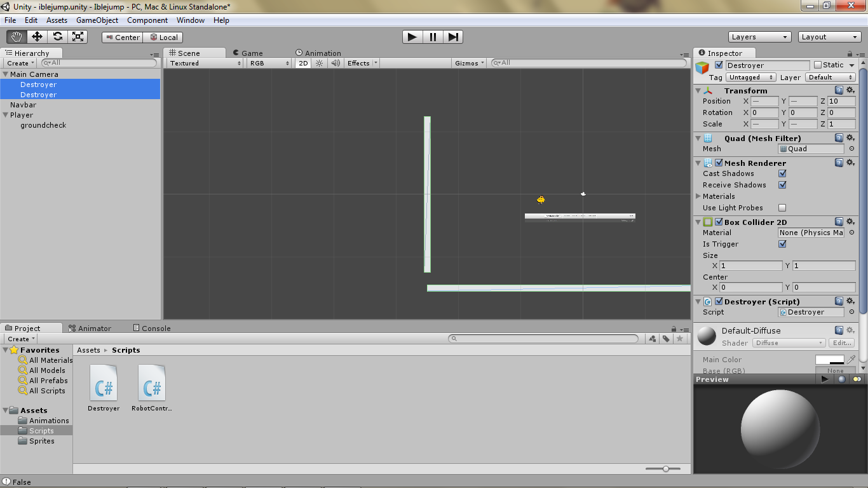The image size is (868, 488).
Task: Open Box Collider 2D gear menu
Action: tap(850, 222)
